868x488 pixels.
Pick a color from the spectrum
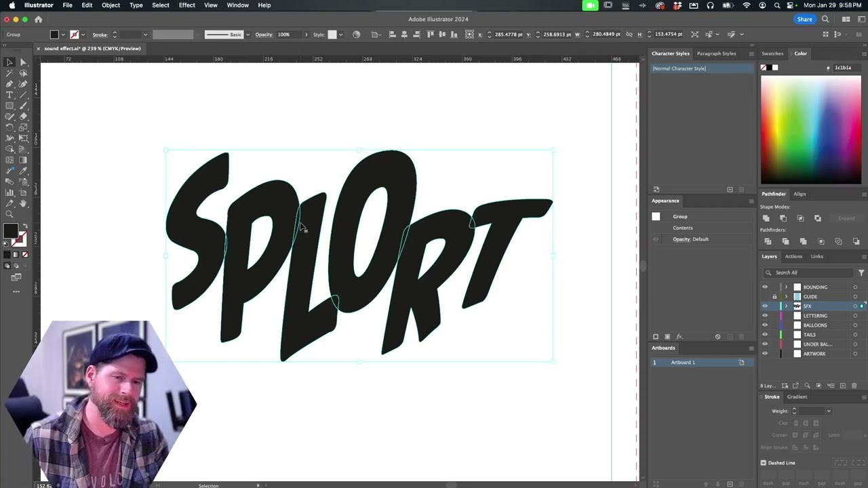[810, 129]
